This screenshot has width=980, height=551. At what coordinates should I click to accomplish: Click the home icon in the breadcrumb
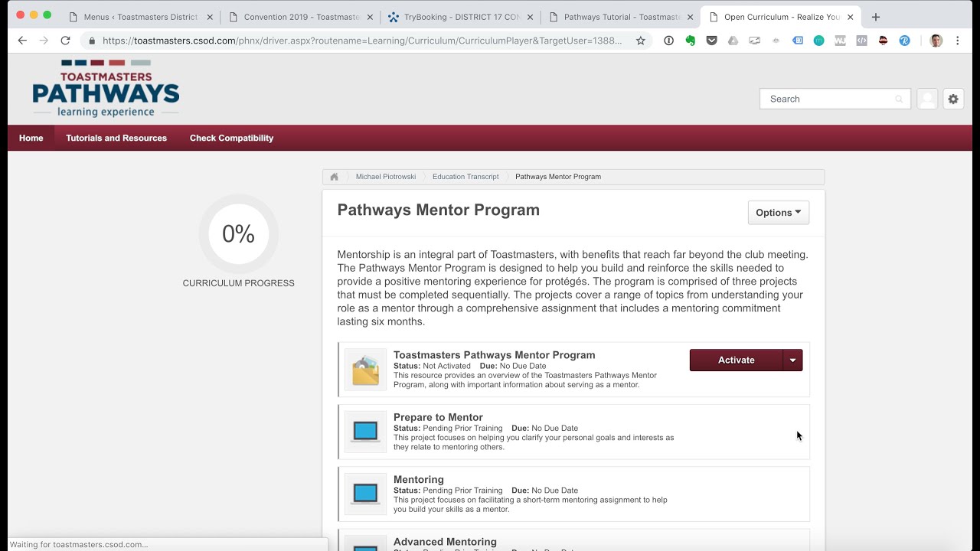(x=334, y=177)
